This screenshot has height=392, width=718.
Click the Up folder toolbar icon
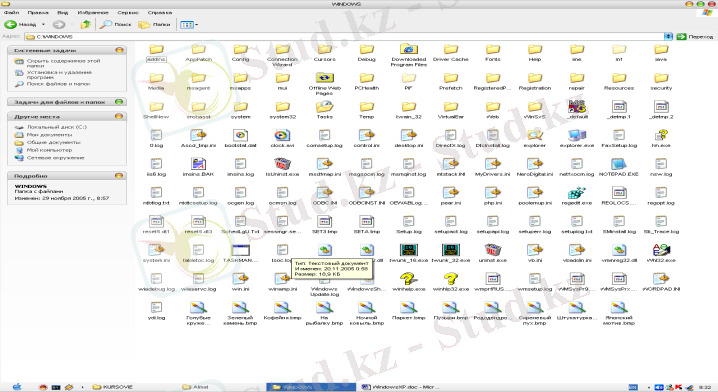tap(85, 24)
